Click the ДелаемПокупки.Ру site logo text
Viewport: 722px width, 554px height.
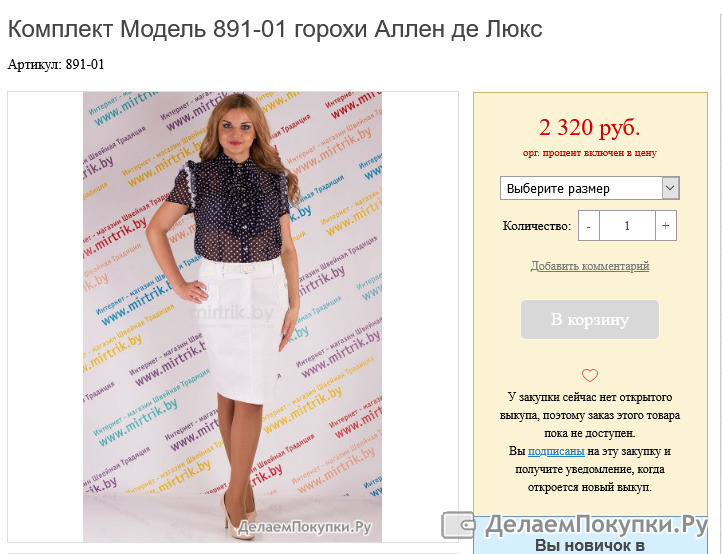coord(596,525)
